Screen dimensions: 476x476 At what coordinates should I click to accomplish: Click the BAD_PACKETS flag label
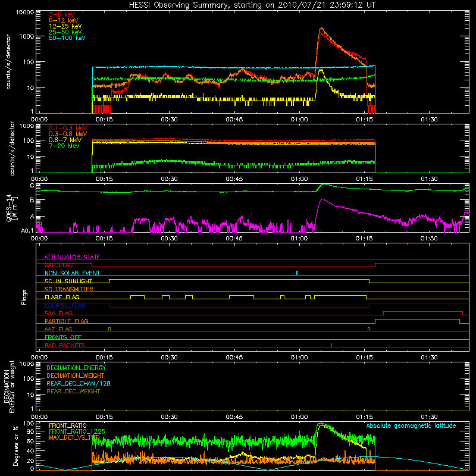(x=65, y=345)
